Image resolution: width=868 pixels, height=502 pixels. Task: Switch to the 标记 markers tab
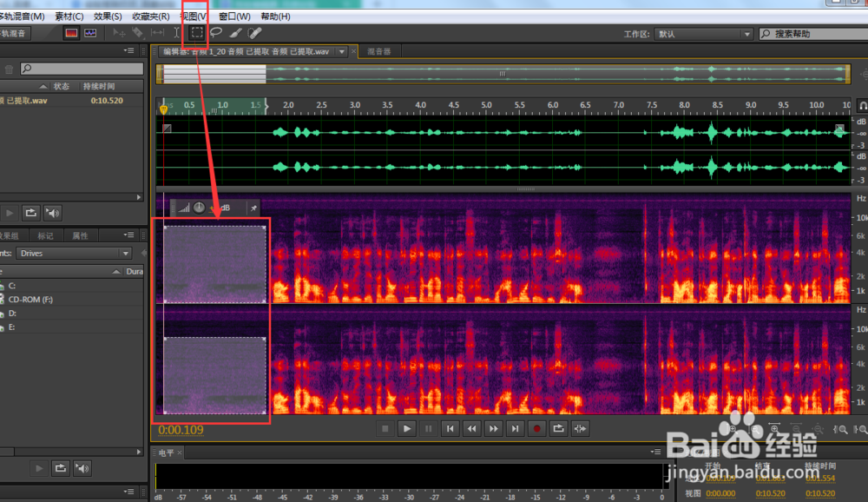[x=45, y=236]
